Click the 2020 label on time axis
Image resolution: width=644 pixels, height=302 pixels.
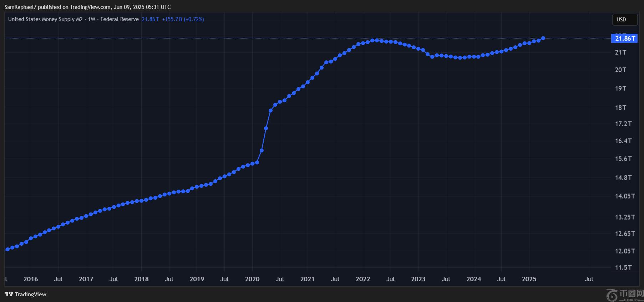point(252,279)
